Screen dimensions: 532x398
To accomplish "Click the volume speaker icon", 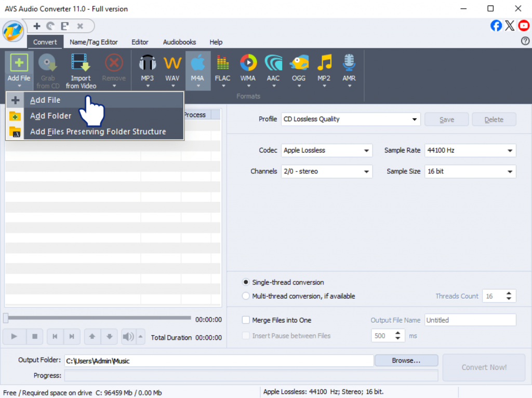I will pos(128,337).
